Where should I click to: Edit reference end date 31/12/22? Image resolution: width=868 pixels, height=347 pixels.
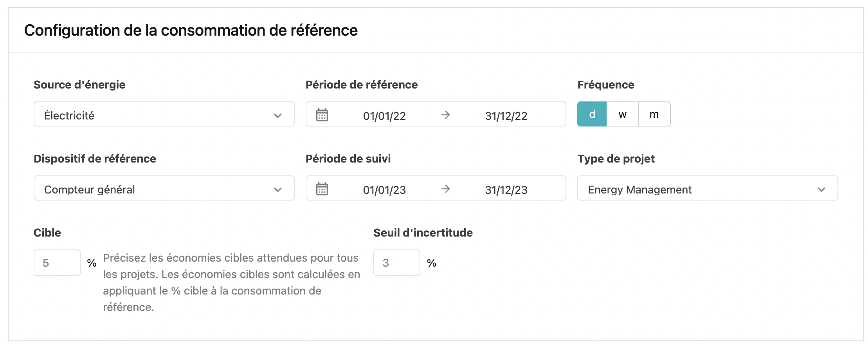(x=506, y=116)
